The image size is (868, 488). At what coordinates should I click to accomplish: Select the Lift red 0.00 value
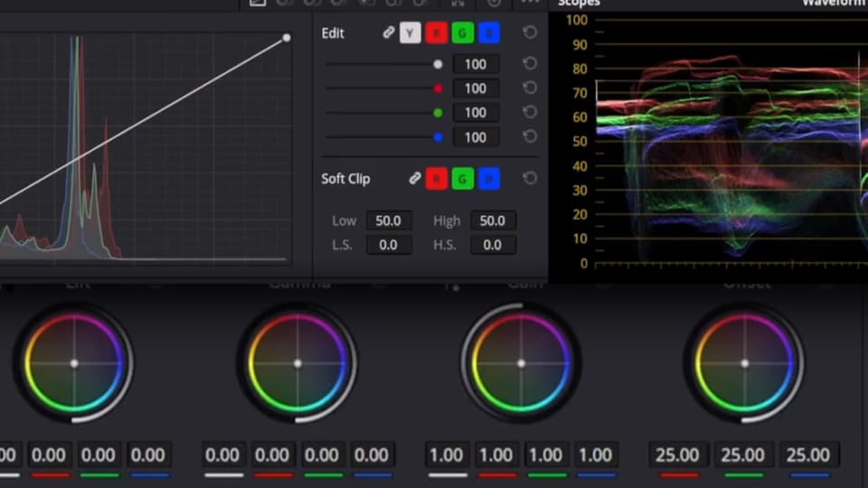coord(49,455)
